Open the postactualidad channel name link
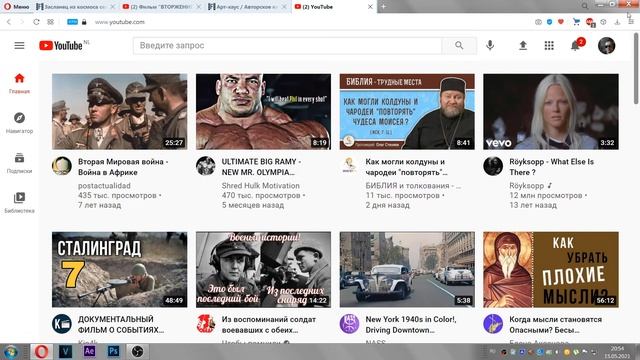Viewport: 640px width, 360px height. [x=104, y=186]
